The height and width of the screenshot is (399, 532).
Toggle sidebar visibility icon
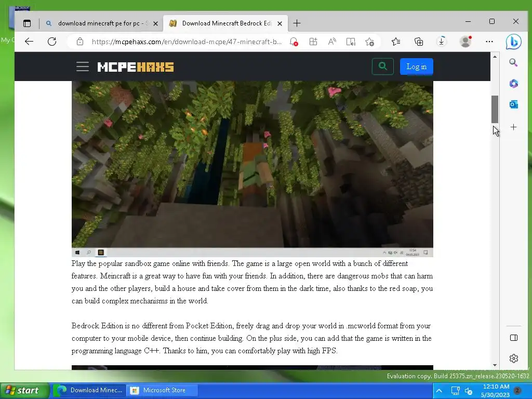[514, 338]
